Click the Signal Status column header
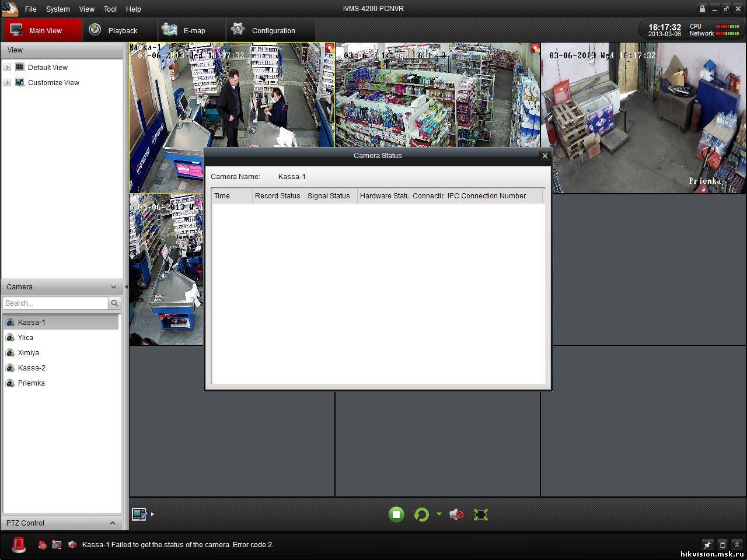 pyautogui.click(x=331, y=196)
